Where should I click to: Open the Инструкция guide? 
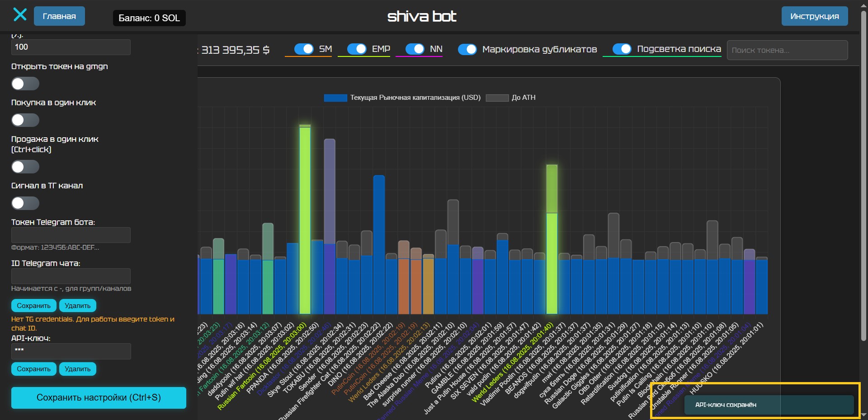coord(814,16)
